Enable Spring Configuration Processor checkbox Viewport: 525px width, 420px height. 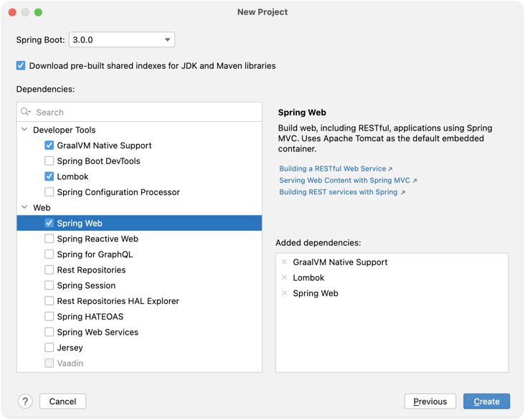pos(49,192)
